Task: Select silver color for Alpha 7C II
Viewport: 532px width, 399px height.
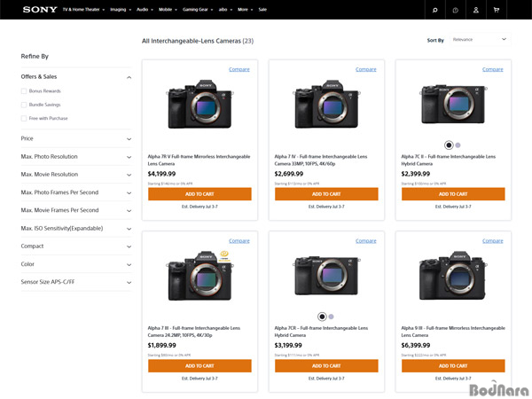Action: tap(458, 145)
